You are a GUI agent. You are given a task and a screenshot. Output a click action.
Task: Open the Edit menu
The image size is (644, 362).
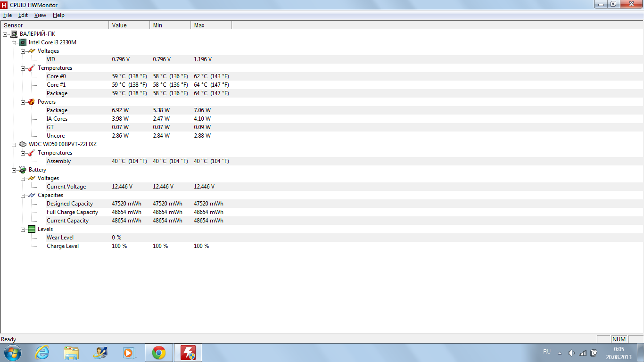tap(23, 15)
